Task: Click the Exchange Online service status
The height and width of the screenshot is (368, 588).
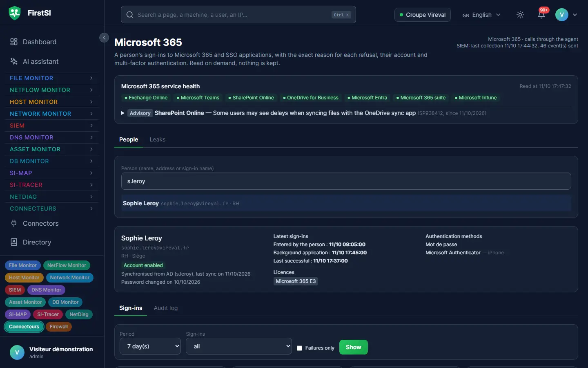Action: pos(146,98)
